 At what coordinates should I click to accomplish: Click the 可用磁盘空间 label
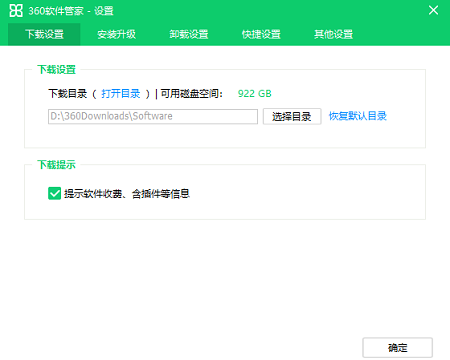point(191,94)
